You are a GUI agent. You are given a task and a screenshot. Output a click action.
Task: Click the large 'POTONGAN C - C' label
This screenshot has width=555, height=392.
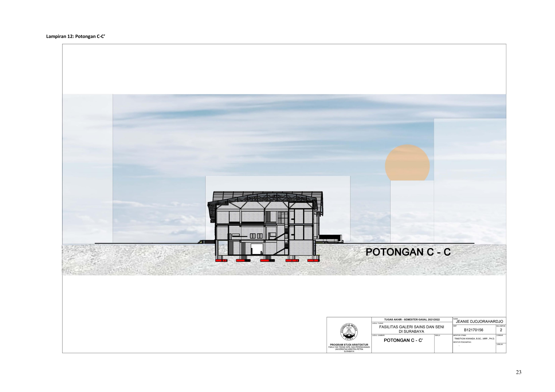(x=408, y=252)
